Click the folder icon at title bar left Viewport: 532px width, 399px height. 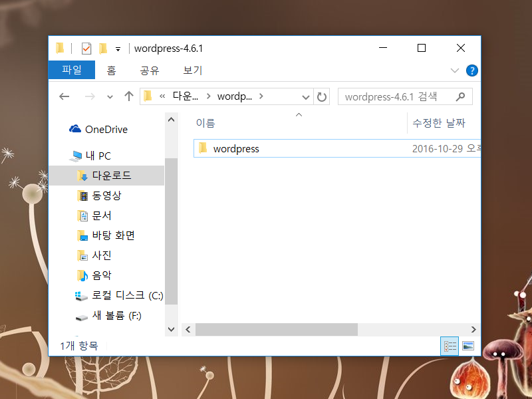coord(60,48)
